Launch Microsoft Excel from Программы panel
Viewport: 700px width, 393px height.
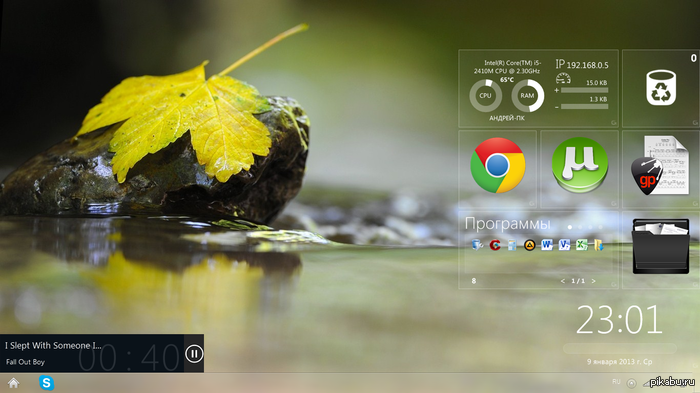[x=581, y=245]
